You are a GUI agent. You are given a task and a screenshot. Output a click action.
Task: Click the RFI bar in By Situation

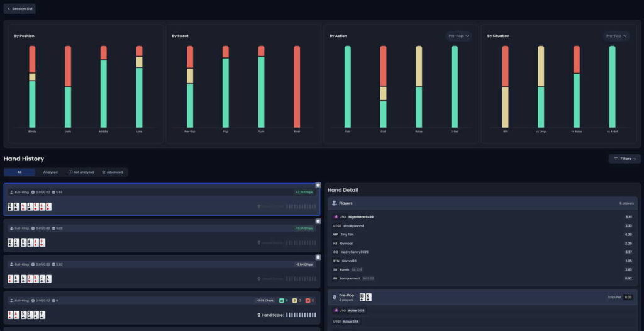(505, 87)
